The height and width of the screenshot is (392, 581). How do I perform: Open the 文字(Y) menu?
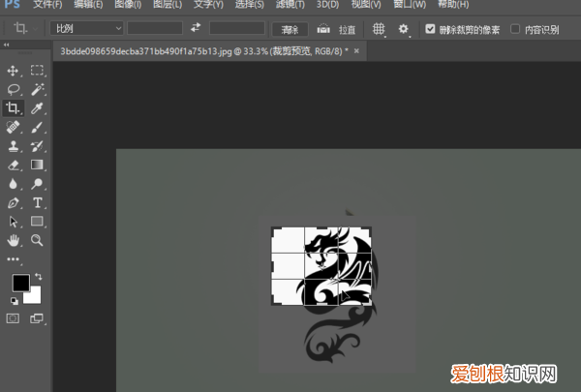[x=208, y=5]
